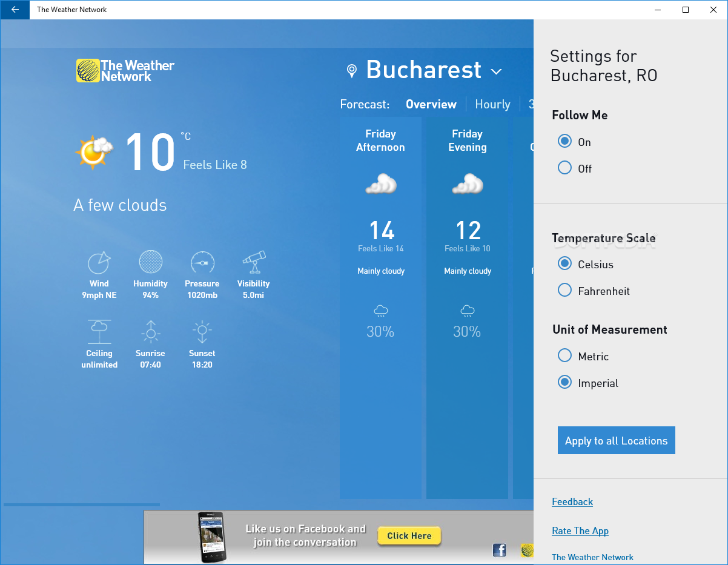The height and width of the screenshot is (565, 728).
Task: Open the Rate The App link
Action: tap(580, 530)
